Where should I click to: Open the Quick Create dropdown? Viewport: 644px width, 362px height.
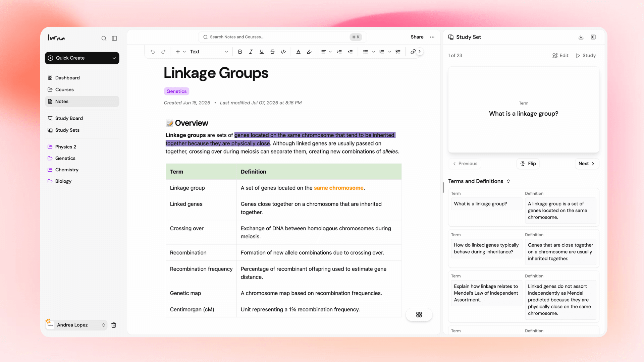coord(82,58)
